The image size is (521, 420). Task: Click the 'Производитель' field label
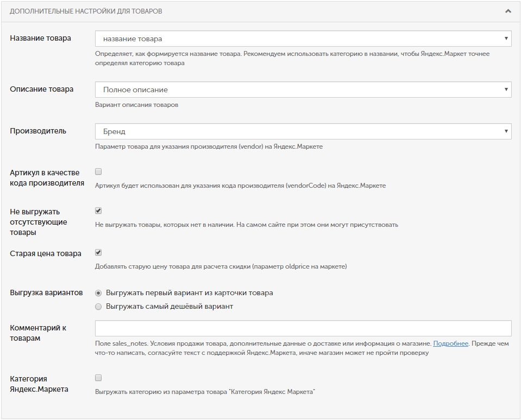pos(38,131)
